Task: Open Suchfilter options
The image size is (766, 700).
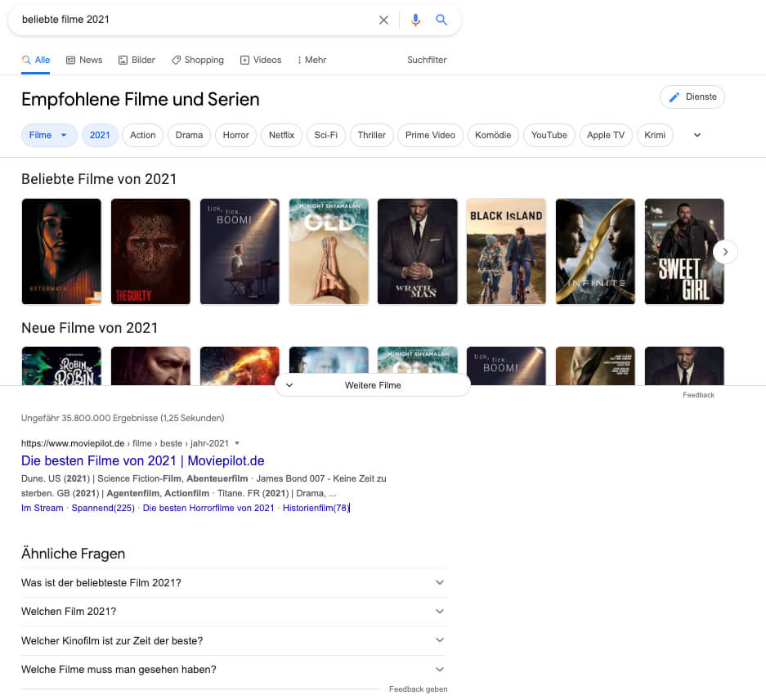Action: tap(427, 61)
